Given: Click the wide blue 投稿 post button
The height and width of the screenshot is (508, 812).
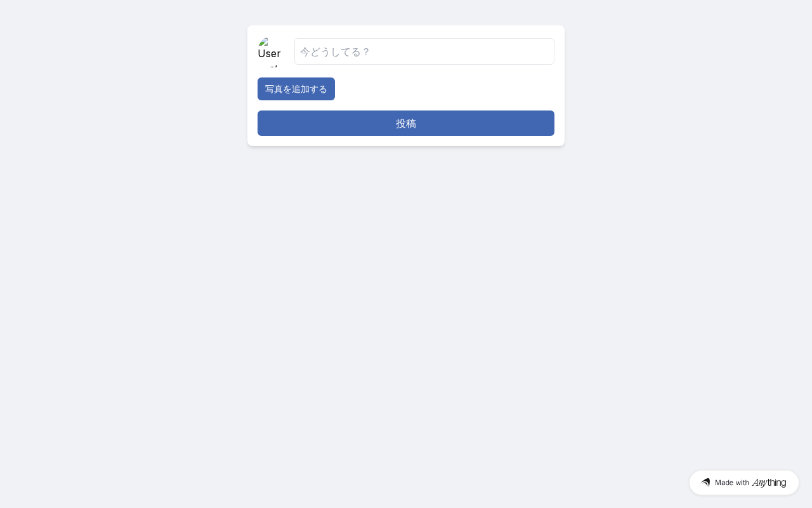Looking at the screenshot, I should [406, 123].
